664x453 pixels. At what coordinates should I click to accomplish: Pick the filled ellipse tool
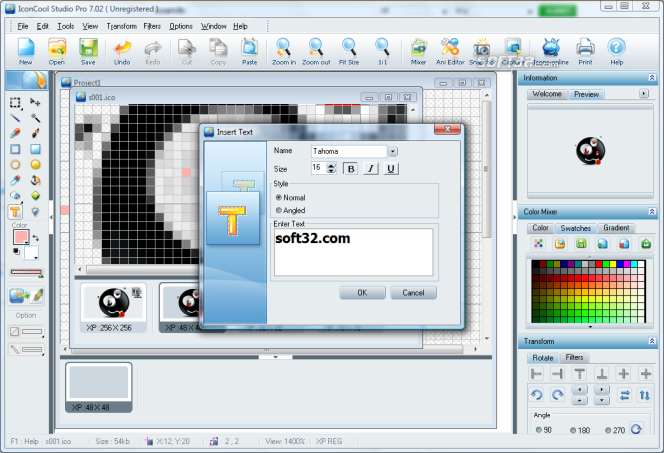click(36, 165)
